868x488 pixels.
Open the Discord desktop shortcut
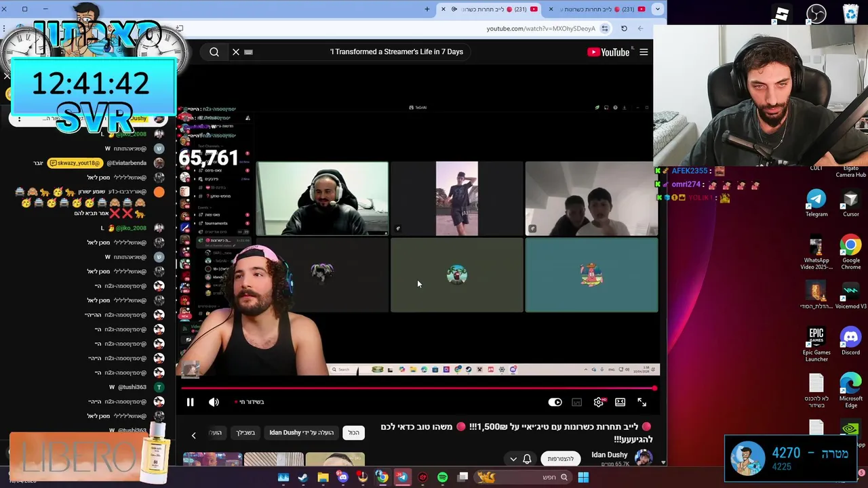click(x=850, y=341)
